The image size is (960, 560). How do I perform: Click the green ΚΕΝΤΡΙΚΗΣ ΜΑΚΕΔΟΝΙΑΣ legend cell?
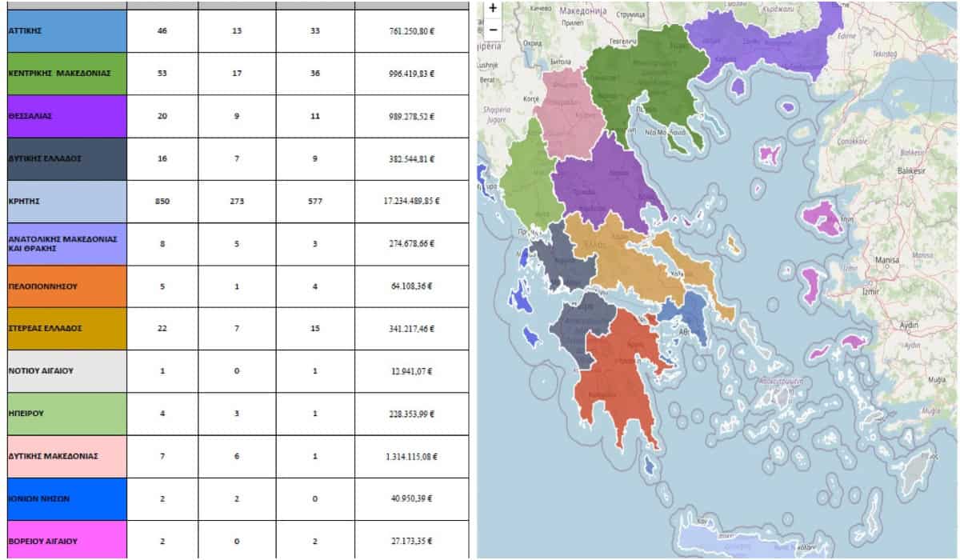64,74
